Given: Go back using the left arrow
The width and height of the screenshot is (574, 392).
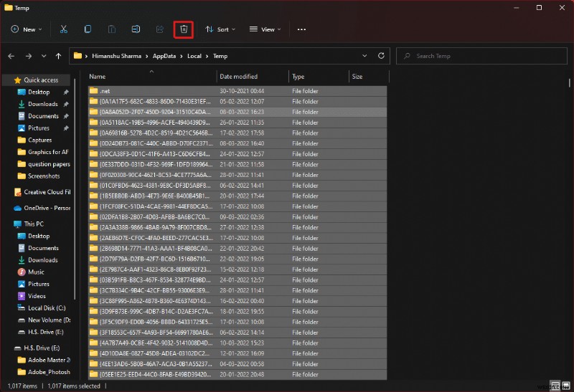Looking at the screenshot, I should (x=12, y=56).
